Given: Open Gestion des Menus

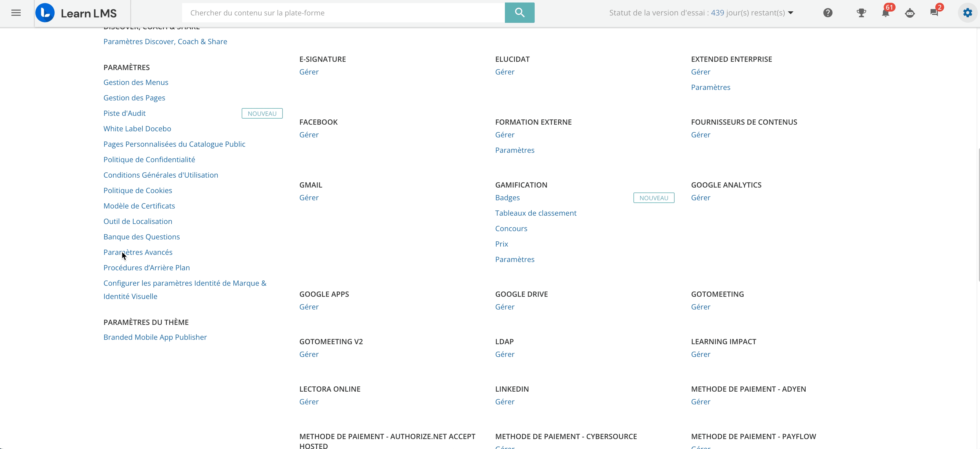Looking at the screenshot, I should click(x=136, y=82).
